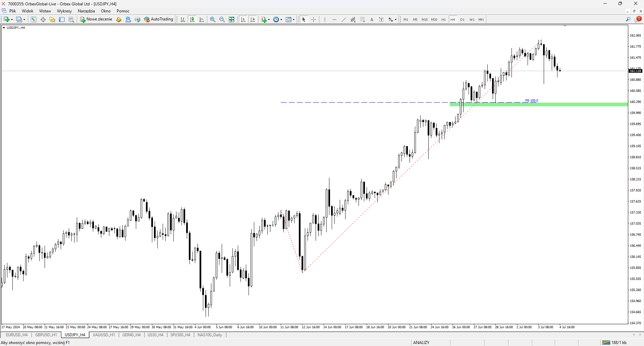Activate the standard cursor arrow mode

click(x=304, y=19)
